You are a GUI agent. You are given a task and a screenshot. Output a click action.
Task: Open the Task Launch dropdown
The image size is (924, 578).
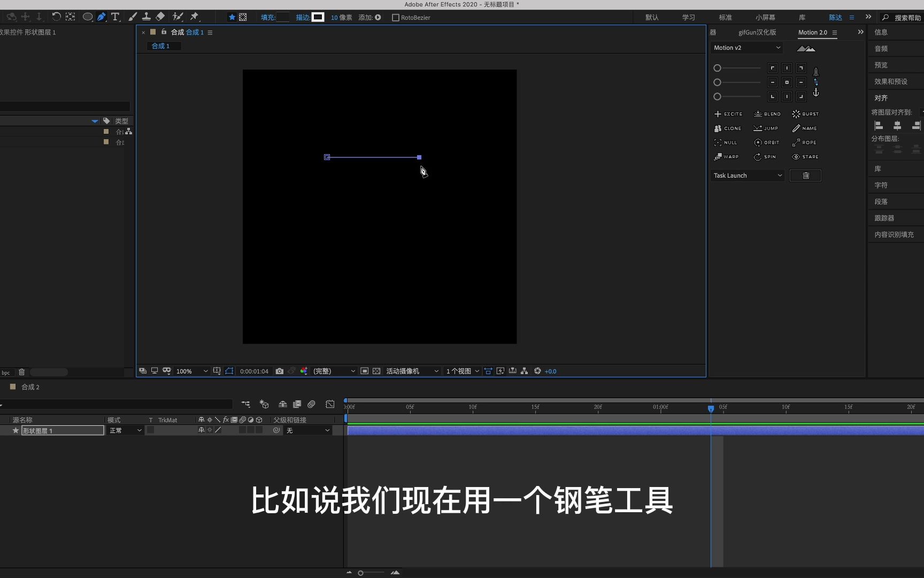pos(746,175)
